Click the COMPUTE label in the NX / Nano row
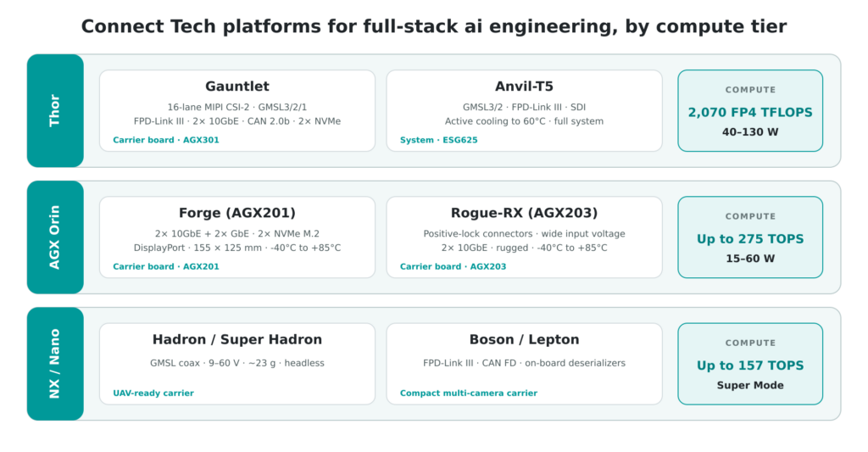Image resolution: width=868 pixels, height=452 pixels. coord(750,343)
